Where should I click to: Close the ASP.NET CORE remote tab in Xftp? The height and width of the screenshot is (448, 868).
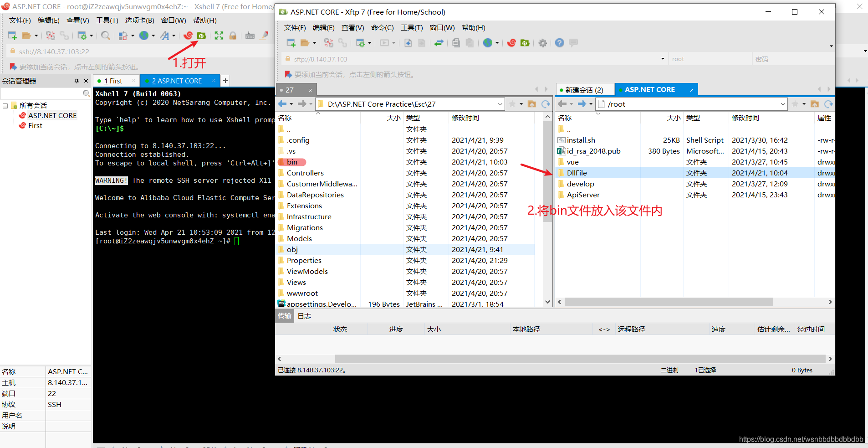[691, 90]
